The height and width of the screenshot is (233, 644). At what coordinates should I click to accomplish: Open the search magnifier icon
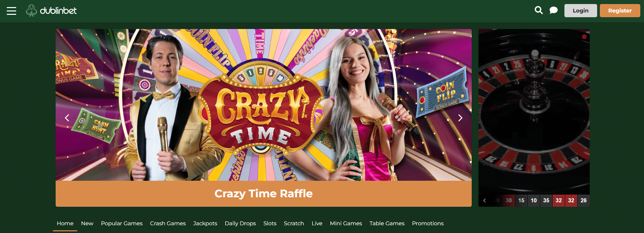pos(539,10)
